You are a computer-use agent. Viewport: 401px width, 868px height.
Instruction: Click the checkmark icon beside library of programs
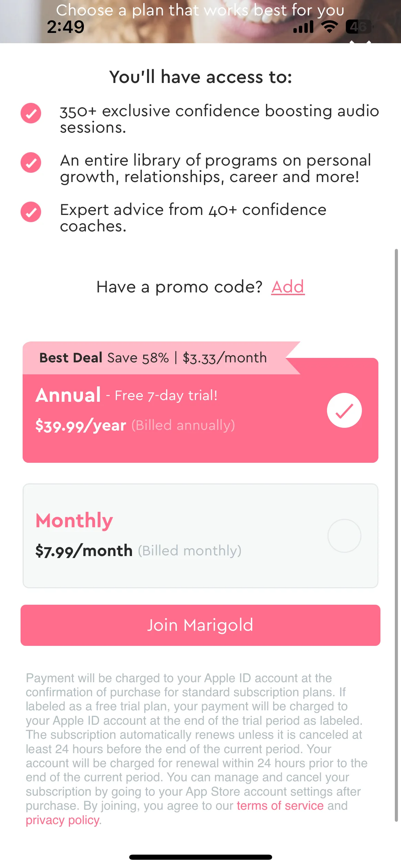tap(31, 162)
